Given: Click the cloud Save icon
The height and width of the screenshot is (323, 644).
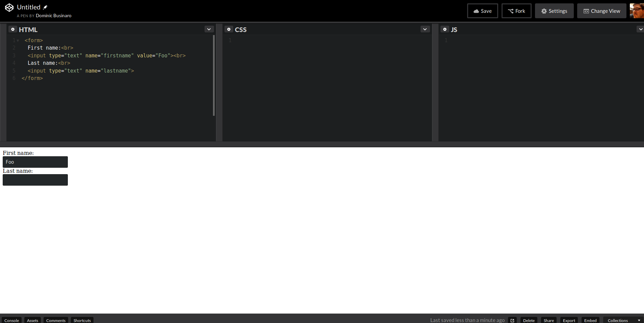Looking at the screenshot, I should coord(477,11).
